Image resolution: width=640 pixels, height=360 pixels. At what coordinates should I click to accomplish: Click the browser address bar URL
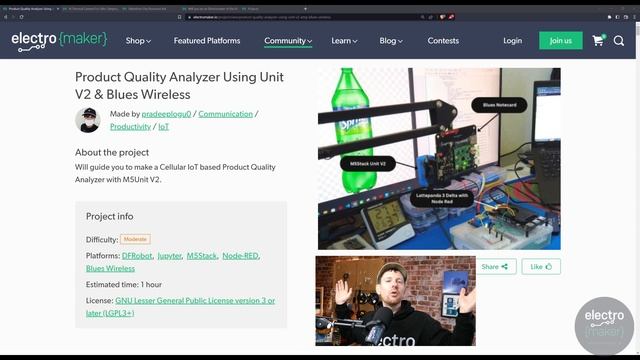tap(261, 17)
